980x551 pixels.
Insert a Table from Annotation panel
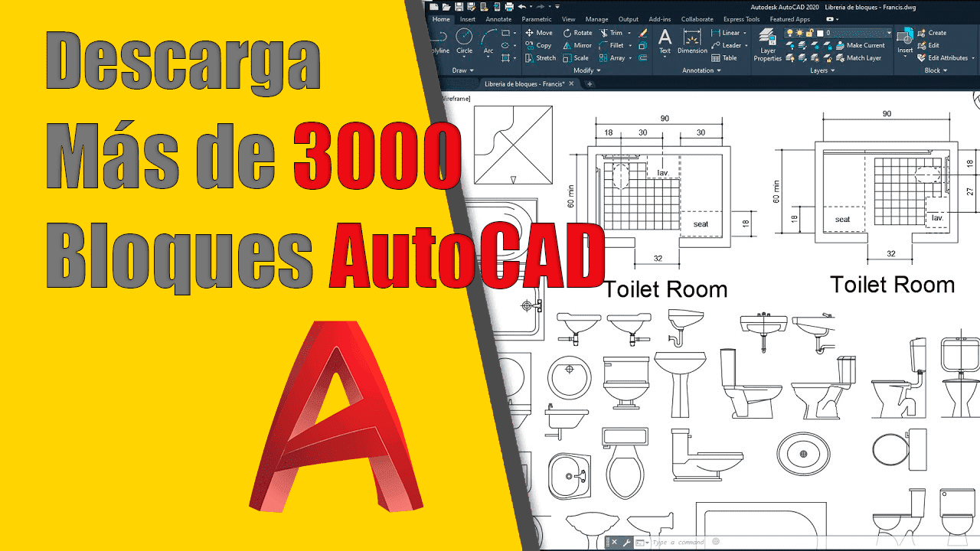click(724, 57)
